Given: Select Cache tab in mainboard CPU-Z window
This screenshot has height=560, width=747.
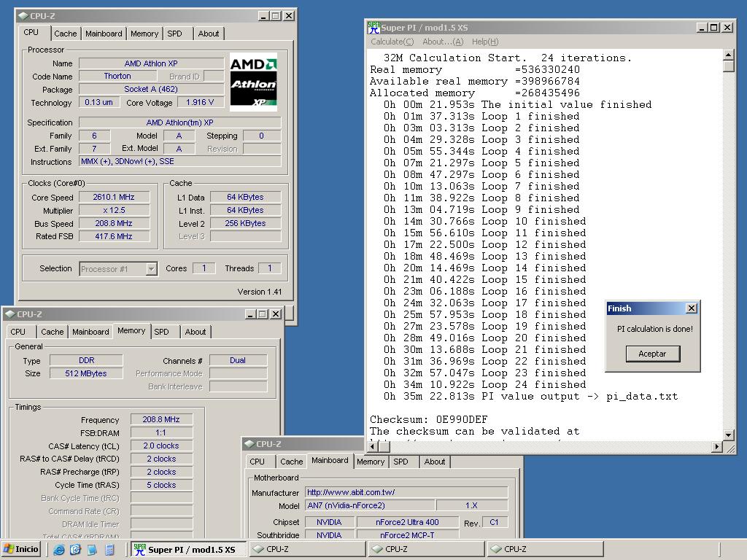Looking at the screenshot, I should click(292, 462).
